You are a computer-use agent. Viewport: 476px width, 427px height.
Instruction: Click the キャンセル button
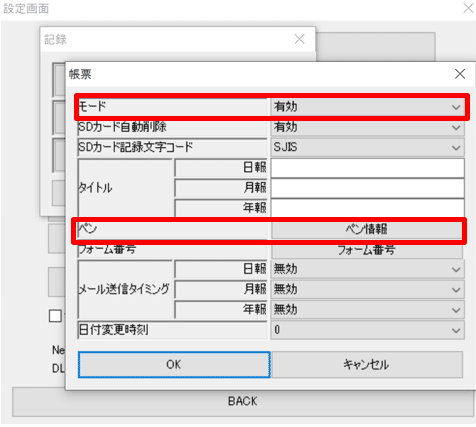(367, 365)
